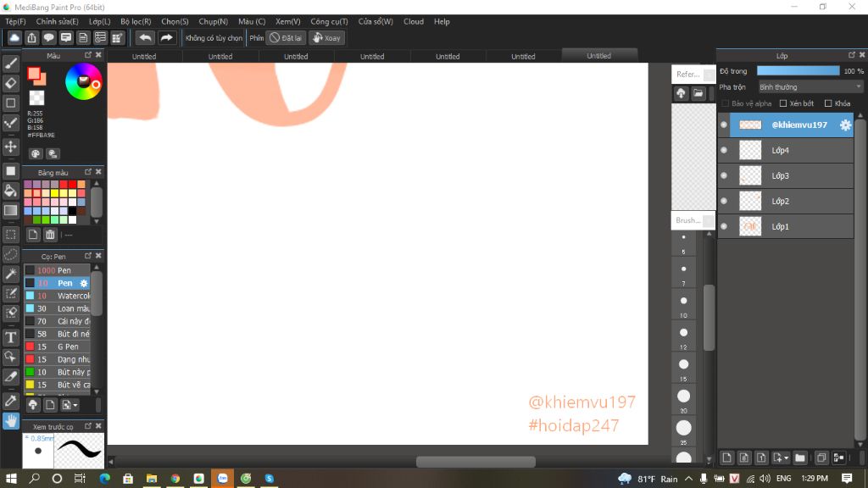Open the Tệp(F) menu

[15, 21]
